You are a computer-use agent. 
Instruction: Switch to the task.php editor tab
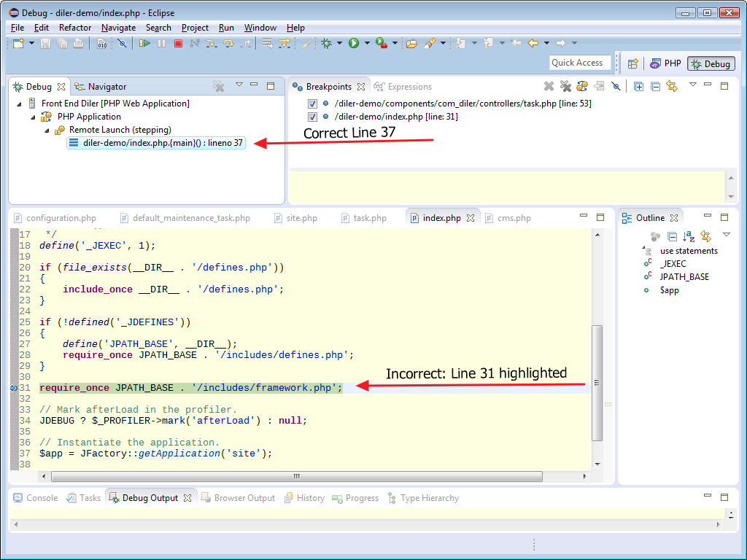click(x=363, y=218)
